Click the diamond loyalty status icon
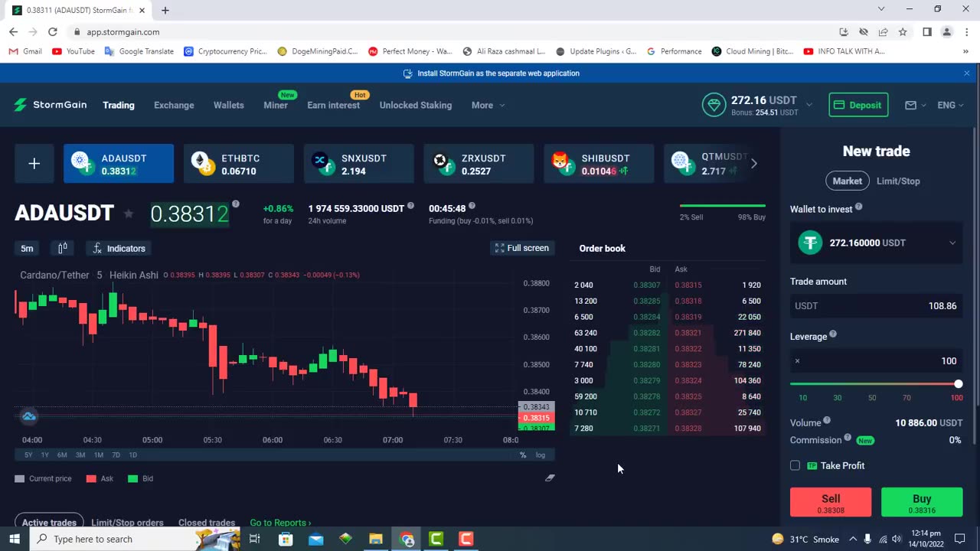This screenshot has width=980, height=551. (x=714, y=105)
